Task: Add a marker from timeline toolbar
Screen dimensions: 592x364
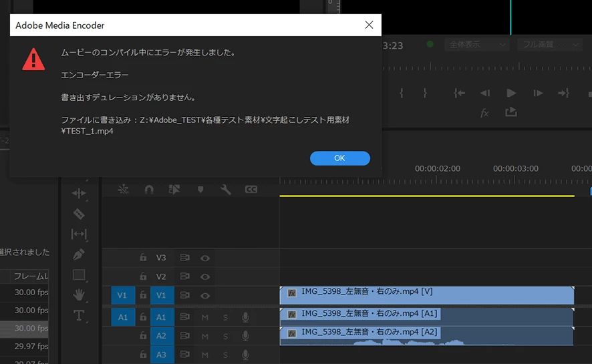Action: [x=200, y=190]
